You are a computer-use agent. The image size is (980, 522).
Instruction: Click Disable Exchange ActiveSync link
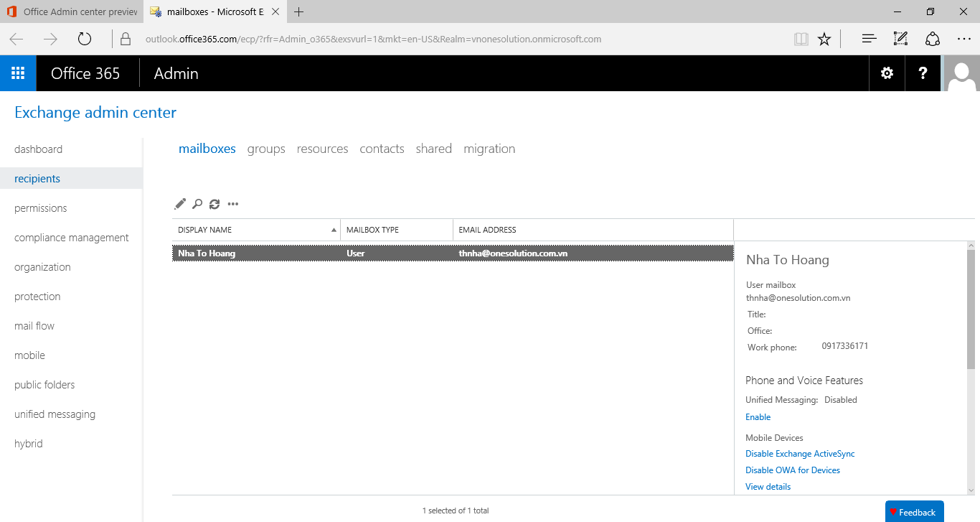tap(800, 454)
